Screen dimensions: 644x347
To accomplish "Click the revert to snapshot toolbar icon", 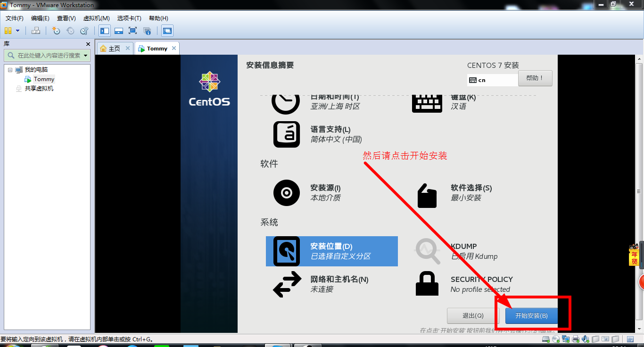I will point(70,31).
